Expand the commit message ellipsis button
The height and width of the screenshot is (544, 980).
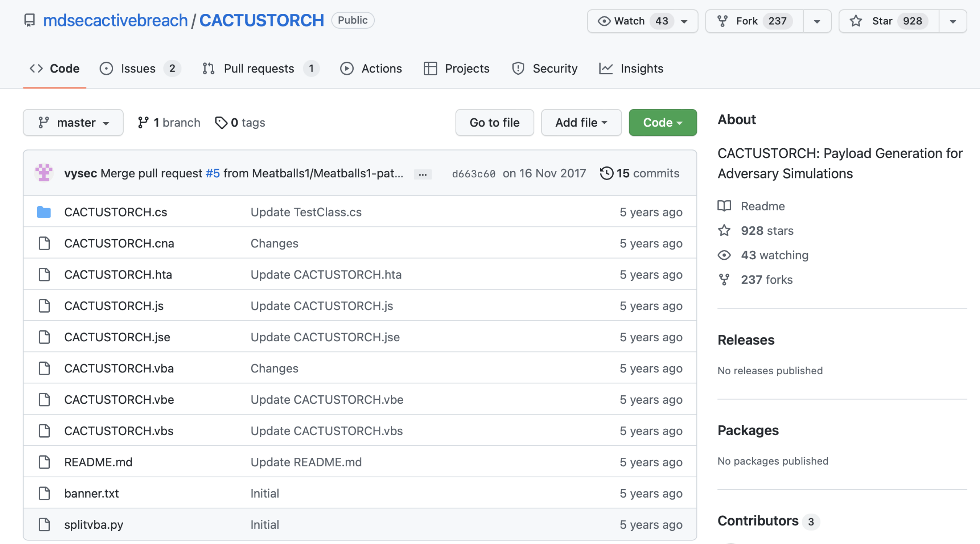click(x=423, y=174)
